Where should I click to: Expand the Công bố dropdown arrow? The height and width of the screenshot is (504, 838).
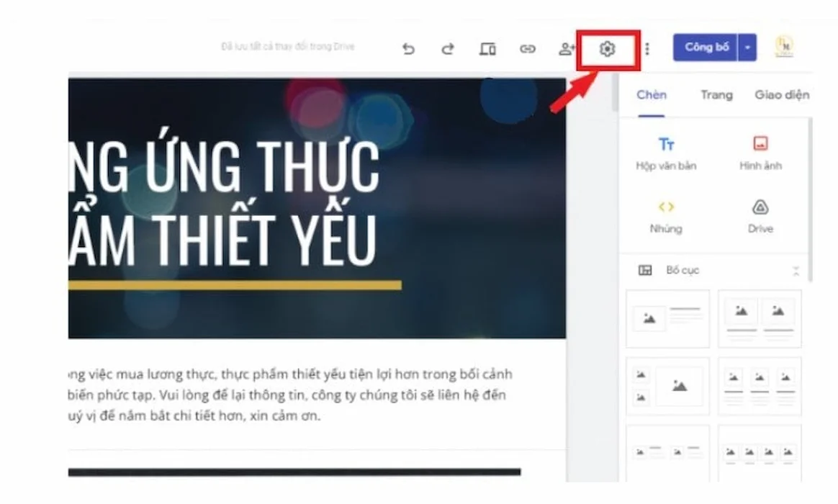point(747,48)
